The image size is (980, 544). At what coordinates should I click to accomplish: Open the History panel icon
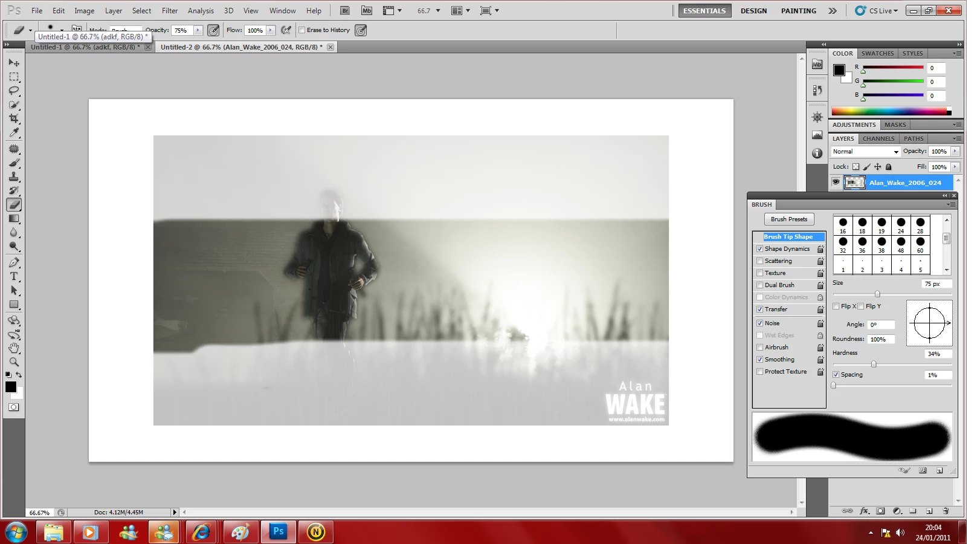click(817, 90)
